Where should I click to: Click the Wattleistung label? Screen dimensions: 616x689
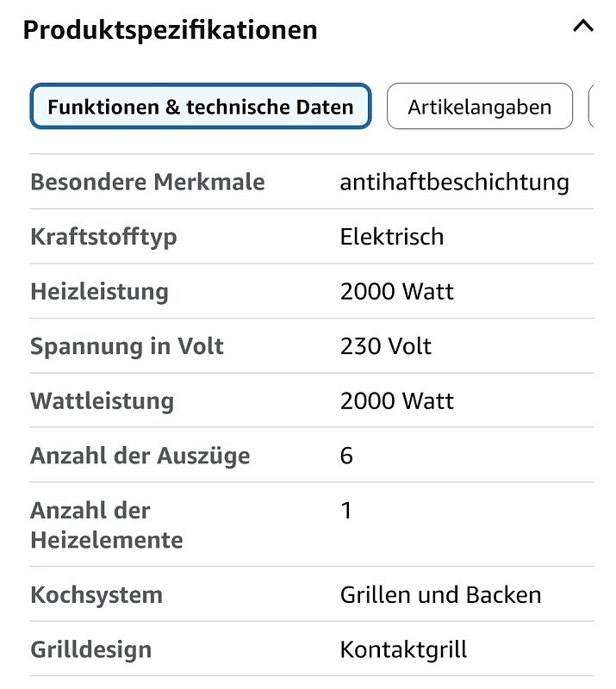click(x=102, y=401)
